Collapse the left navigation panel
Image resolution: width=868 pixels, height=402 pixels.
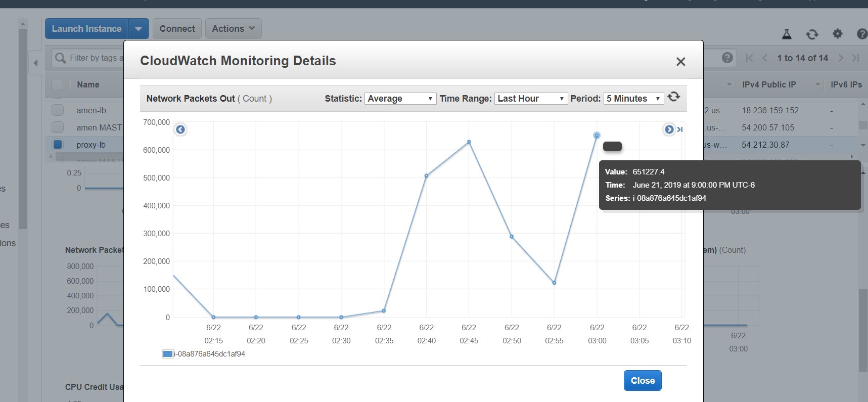pyautogui.click(x=35, y=63)
